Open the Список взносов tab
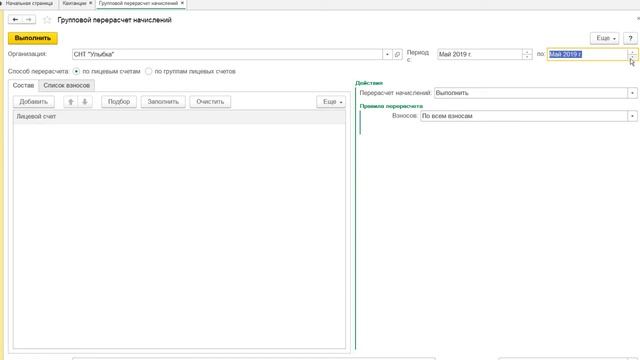 [67, 85]
